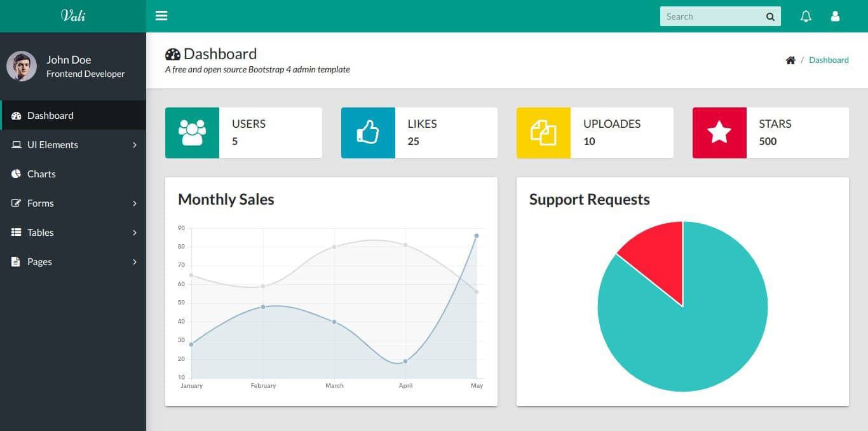Image resolution: width=868 pixels, height=431 pixels.
Task: Click the yellow Uploades files icon
Action: click(x=543, y=133)
